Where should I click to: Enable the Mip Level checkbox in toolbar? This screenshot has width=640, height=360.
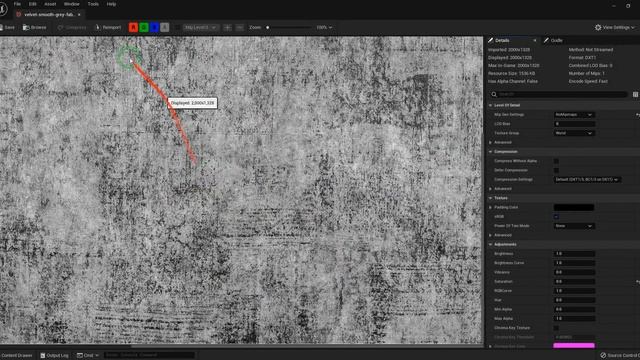(178, 27)
